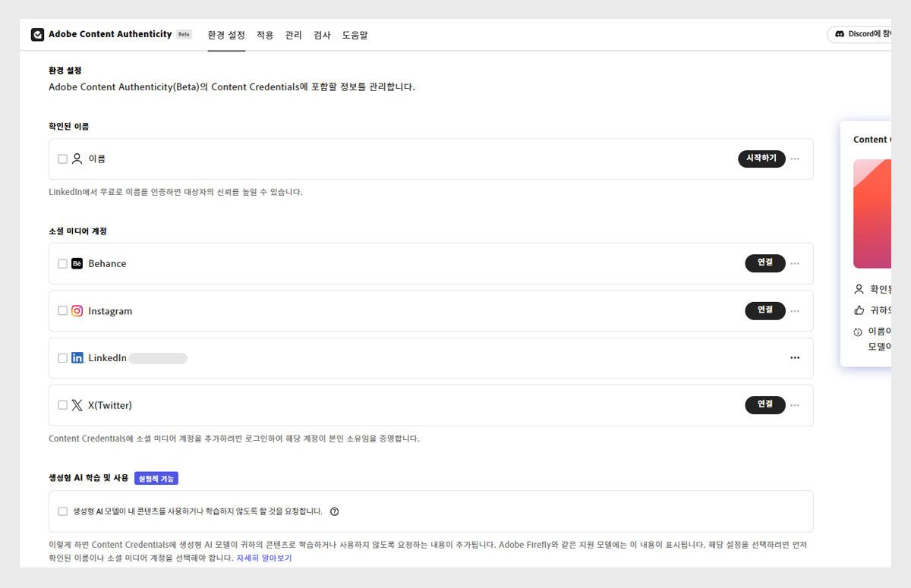Click the Adobe Content Authenticity logo icon
Image resolution: width=911 pixels, height=588 pixels.
click(37, 34)
